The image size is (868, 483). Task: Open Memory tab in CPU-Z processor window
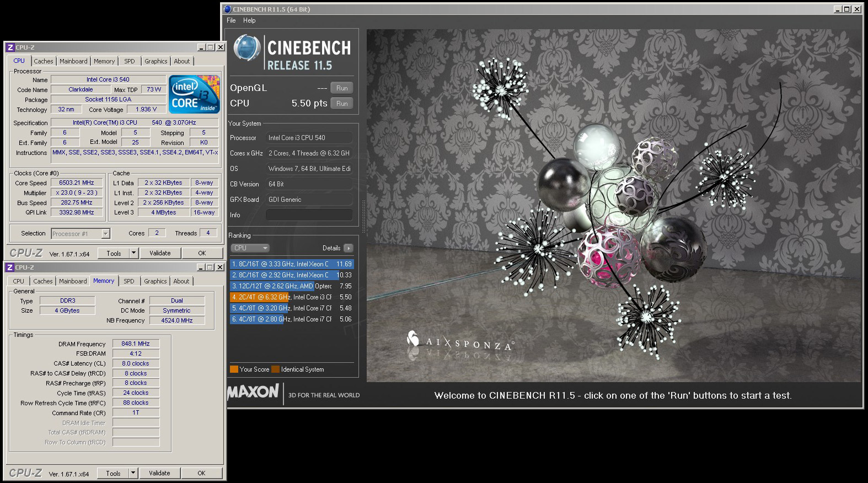click(104, 61)
